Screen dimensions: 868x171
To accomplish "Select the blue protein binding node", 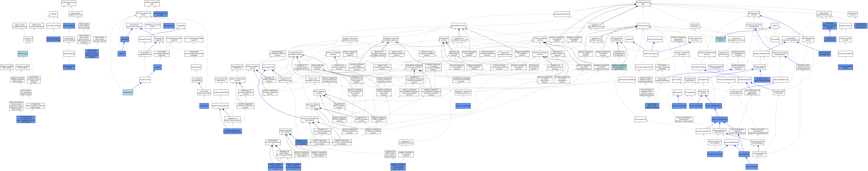I will [x=69, y=26].
